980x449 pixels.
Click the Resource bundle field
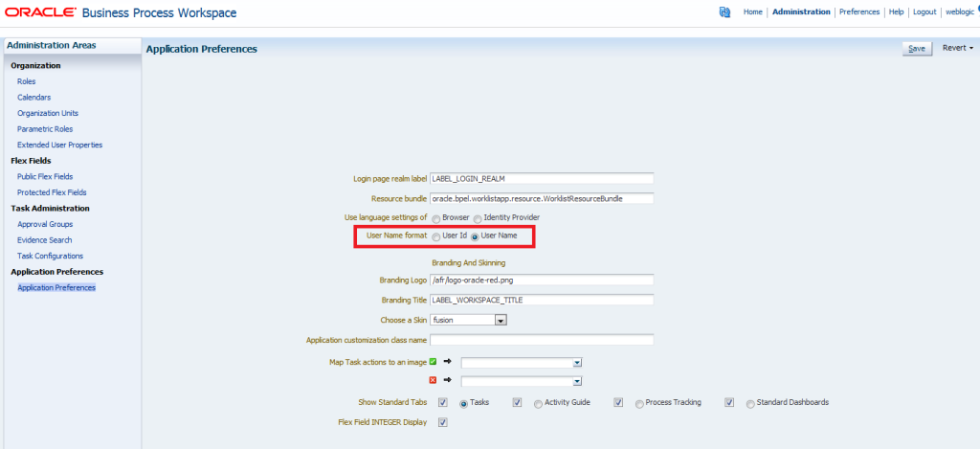tap(542, 198)
